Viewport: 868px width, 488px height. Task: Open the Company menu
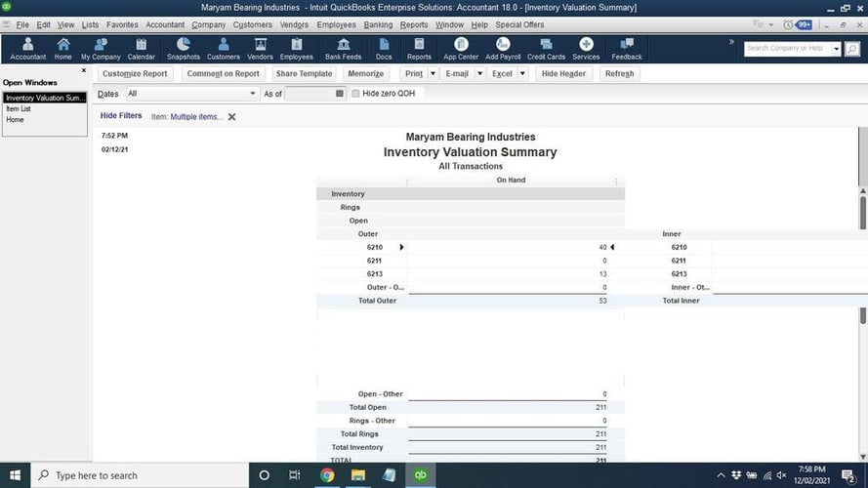209,25
